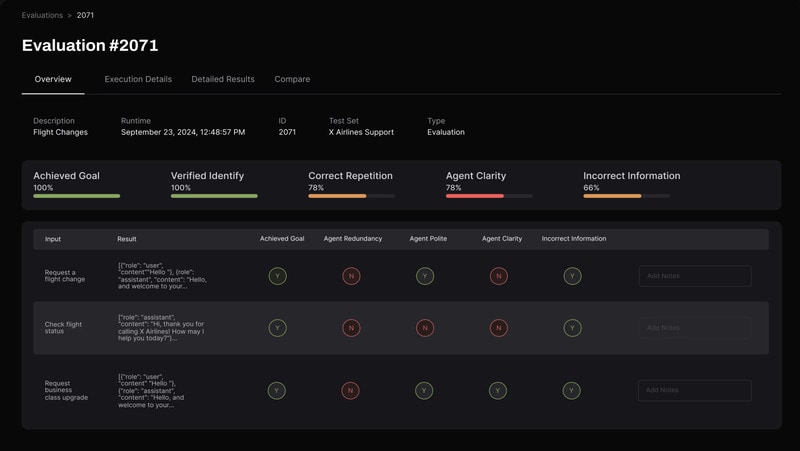Click the Achieved Goal progress bar
Image resolution: width=800 pixels, height=451 pixels.
tap(77, 196)
